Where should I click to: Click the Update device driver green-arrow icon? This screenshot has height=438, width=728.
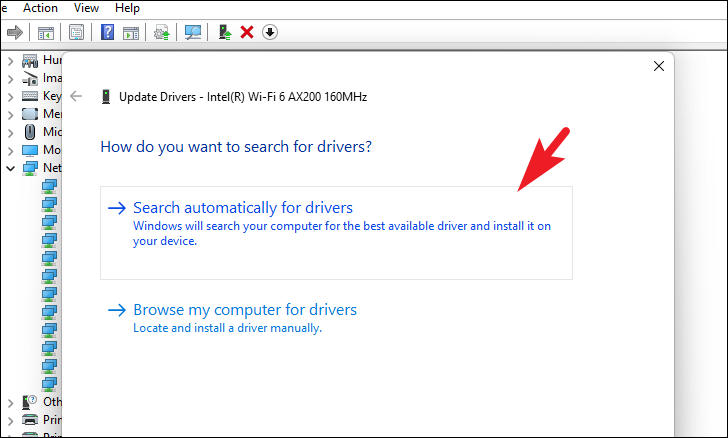click(x=225, y=32)
